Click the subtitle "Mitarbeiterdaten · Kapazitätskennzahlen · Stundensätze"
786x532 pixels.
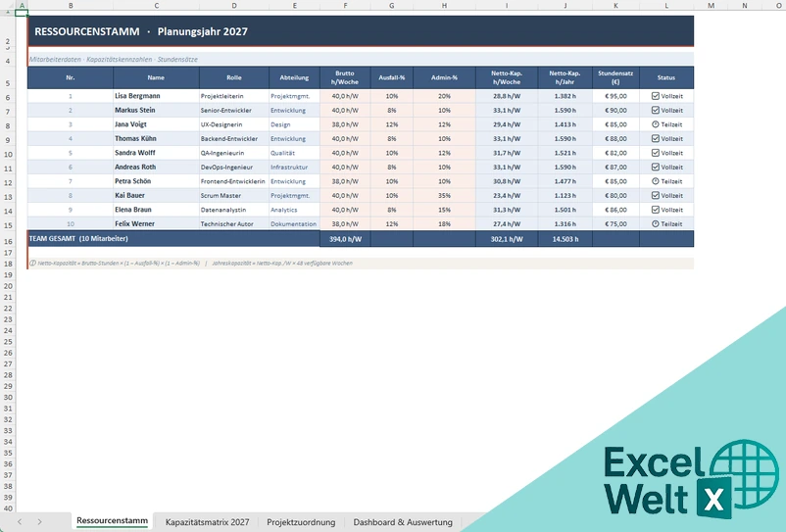pyautogui.click(x=114, y=59)
